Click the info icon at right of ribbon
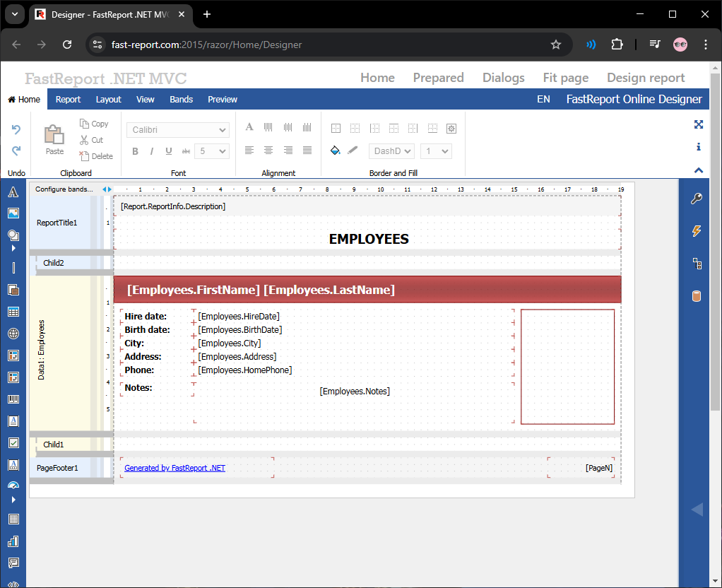Image resolution: width=722 pixels, height=588 pixels. click(699, 146)
